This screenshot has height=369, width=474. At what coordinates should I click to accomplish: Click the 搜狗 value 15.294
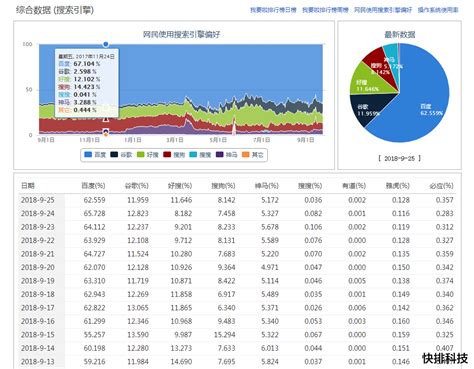click(x=224, y=335)
